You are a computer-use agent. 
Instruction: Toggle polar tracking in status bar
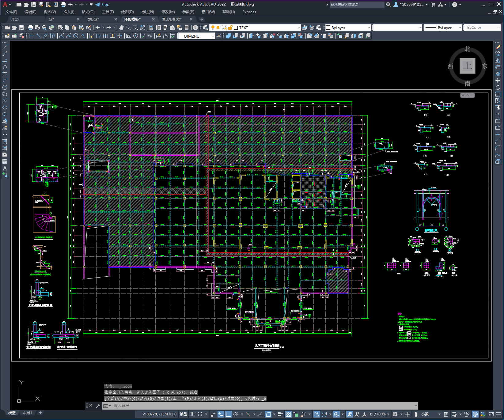[236, 414]
